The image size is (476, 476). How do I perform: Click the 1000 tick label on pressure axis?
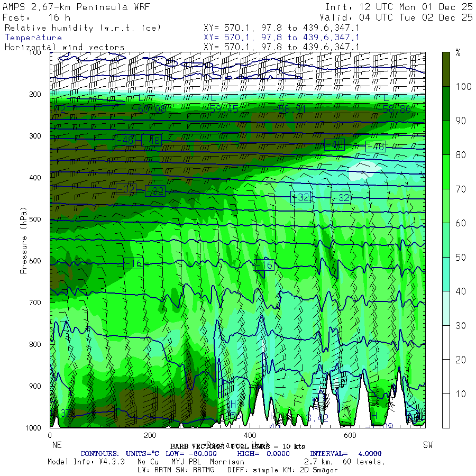tap(32, 427)
